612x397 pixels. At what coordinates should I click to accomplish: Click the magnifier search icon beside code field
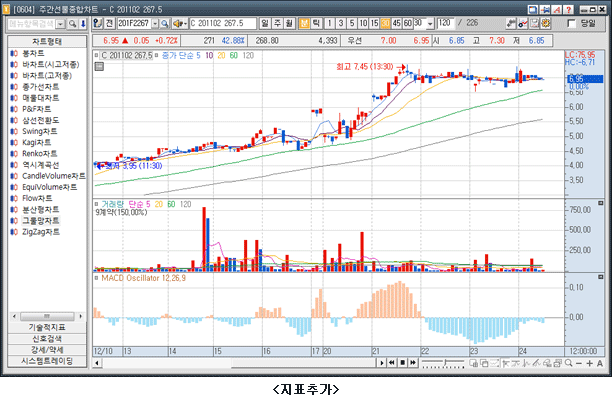pyautogui.click(x=165, y=24)
